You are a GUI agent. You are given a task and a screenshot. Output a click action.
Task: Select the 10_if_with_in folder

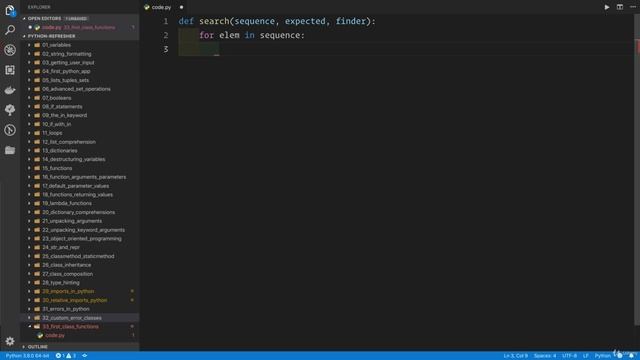(x=80, y=124)
